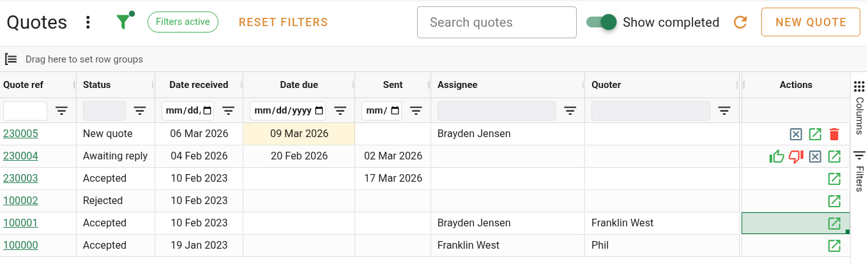Click the green filter funnel icon

[x=123, y=22]
